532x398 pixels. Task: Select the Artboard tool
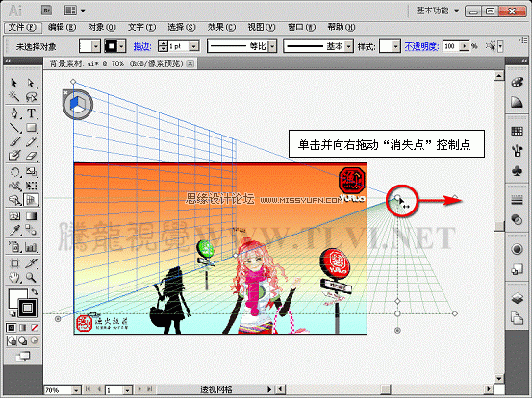(x=13, y=263)
